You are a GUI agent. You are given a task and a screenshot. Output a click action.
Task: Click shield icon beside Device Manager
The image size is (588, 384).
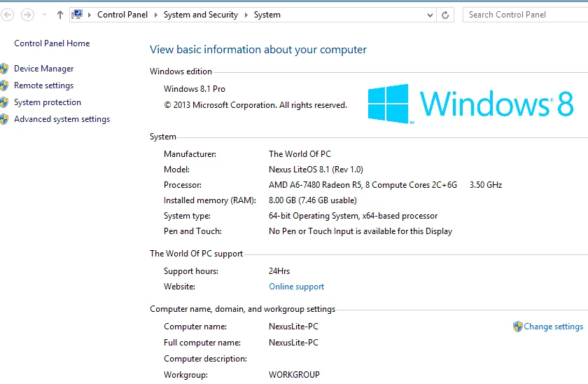[4, 69]
